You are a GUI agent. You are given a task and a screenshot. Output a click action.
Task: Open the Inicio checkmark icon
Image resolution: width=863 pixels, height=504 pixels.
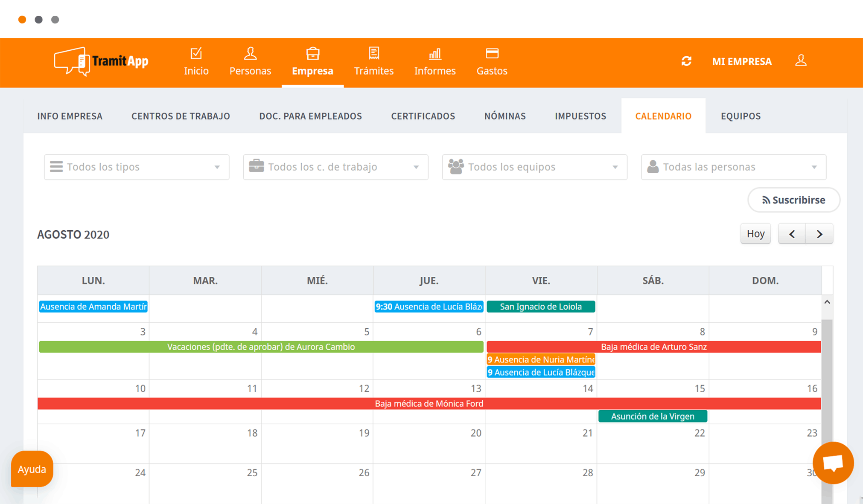point(196,54)
